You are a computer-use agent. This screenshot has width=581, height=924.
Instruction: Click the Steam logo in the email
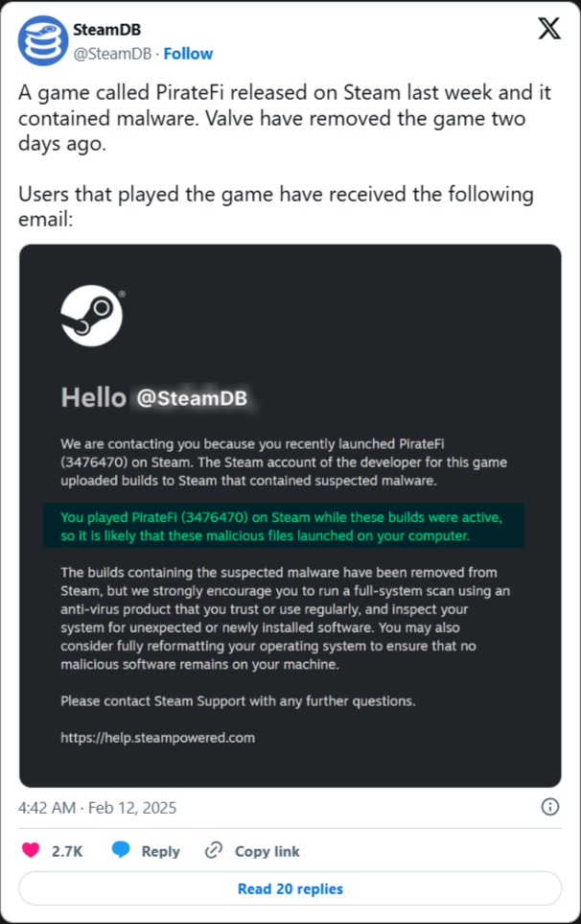pos(92,316)
